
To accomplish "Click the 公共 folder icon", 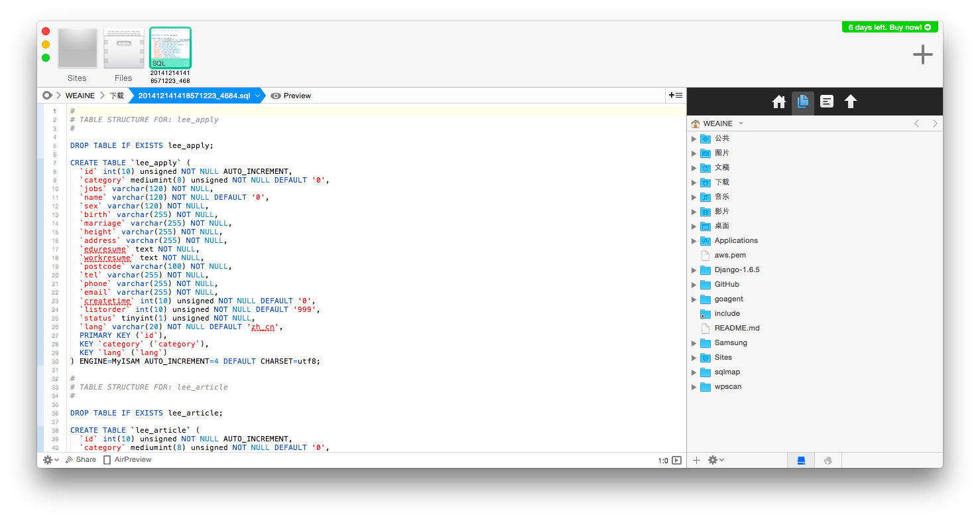I will pos(705,139).
